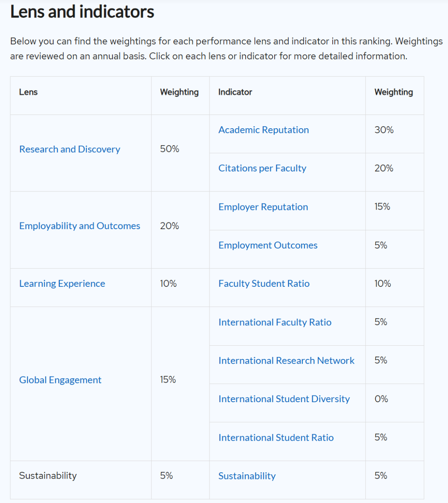Open the Academic Reputation indicator link

(263, 130)
